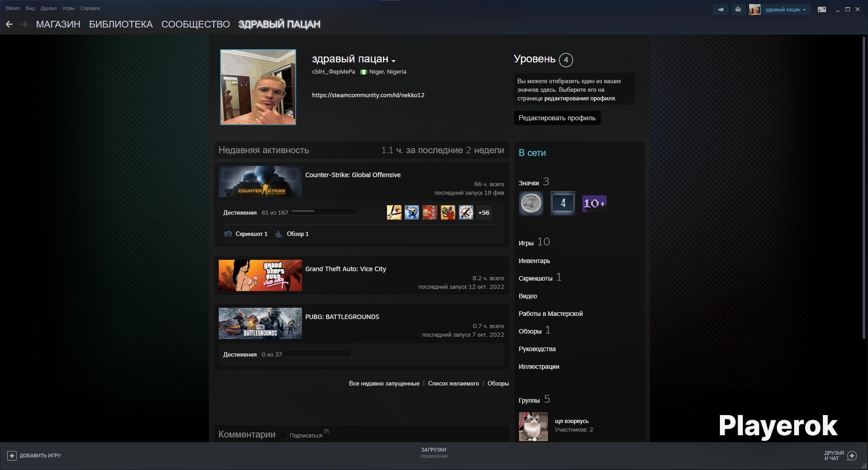This screenshot has width=868, height=470.
Task: Switch to the БИБЛИОТЕКА tab
Action: pos(121,24)
